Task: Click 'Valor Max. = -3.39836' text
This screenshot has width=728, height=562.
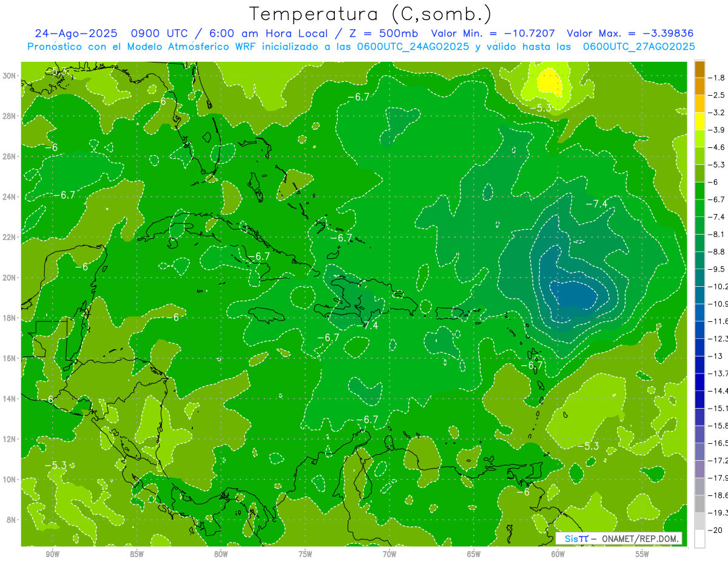Action: (630, 33)
